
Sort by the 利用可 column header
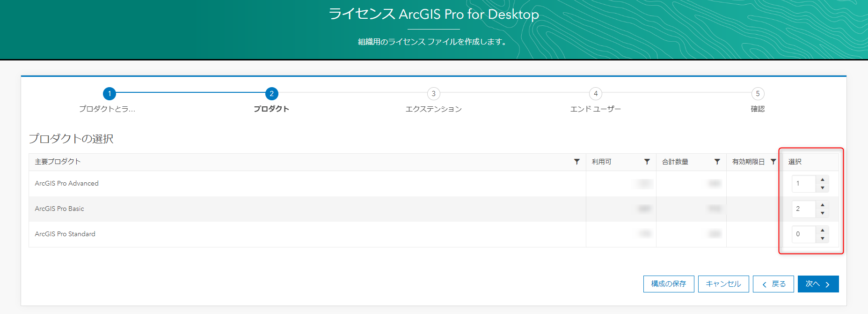(601, 162)
